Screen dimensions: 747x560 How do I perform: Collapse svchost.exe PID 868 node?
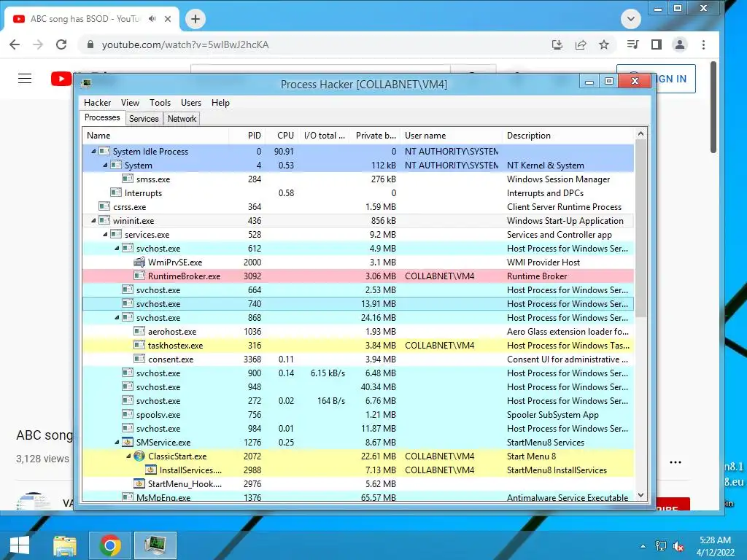[x=117, y=318]
